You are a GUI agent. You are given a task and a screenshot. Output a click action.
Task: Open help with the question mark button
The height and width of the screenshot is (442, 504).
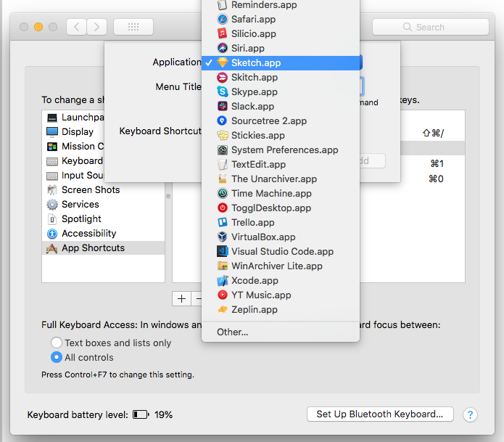(x=470, y=414)
